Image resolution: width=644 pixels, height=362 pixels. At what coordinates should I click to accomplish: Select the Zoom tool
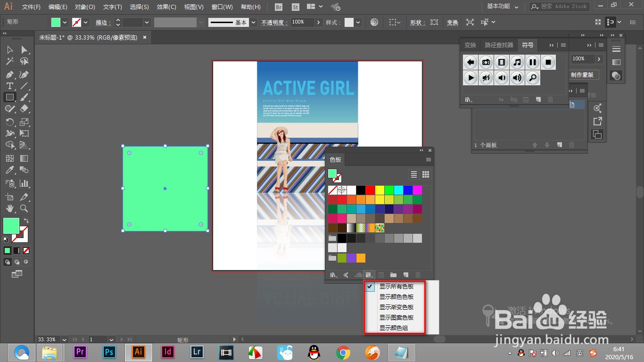[24, 208]
